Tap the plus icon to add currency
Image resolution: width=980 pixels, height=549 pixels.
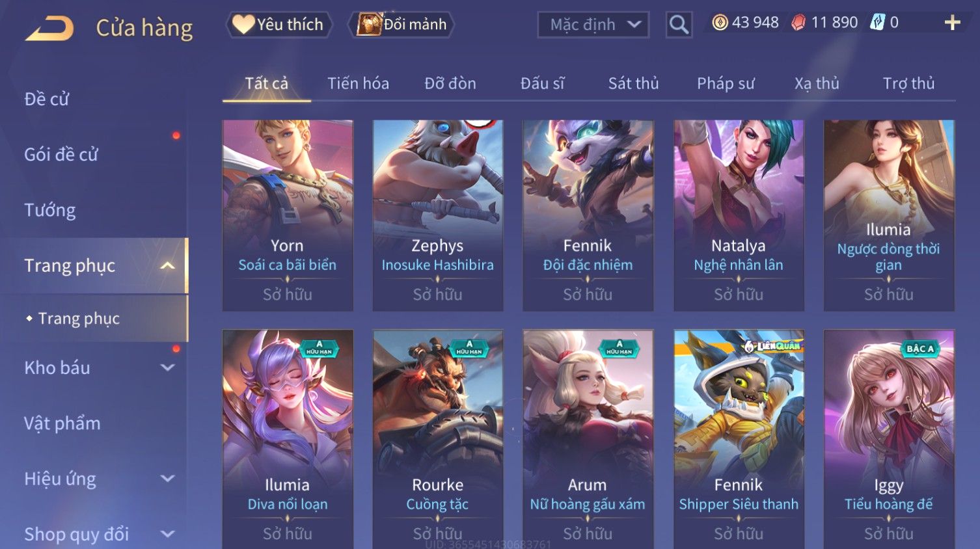point(952,23)
